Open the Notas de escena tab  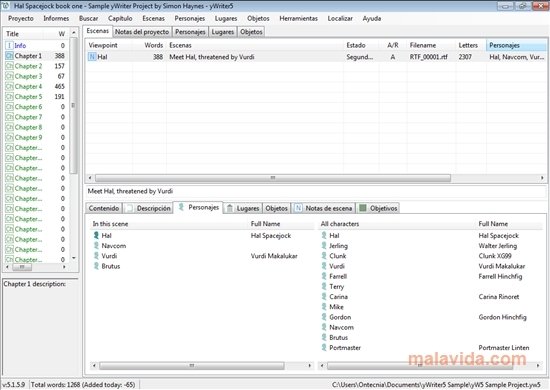tap(323, 208)
